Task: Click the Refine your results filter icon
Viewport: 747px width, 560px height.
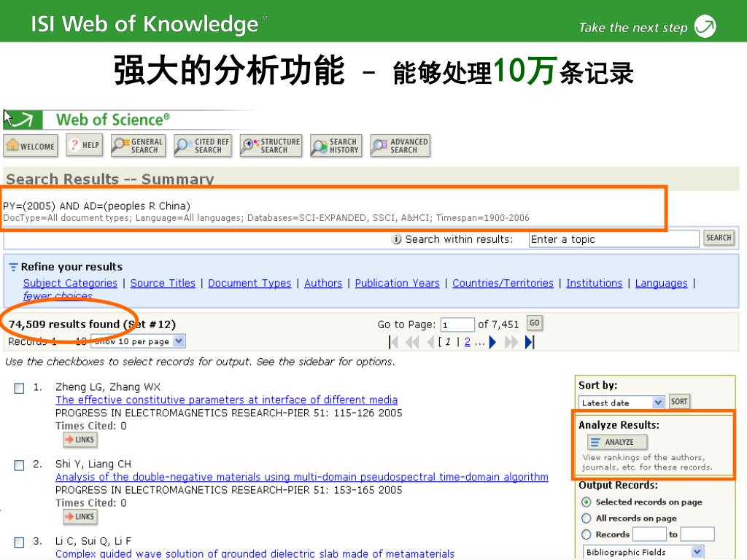Action: (x=13, y=267)
